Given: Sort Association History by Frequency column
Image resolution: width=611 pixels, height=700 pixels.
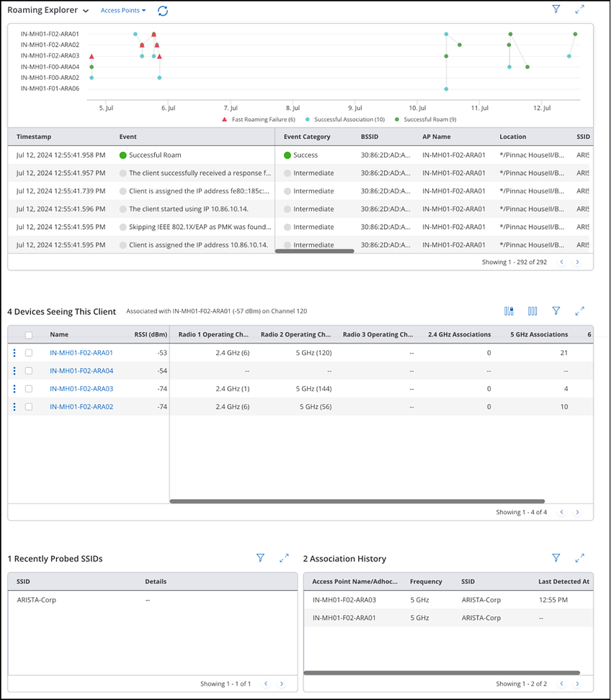Looking at the screenshot, I should click(426, 581).
